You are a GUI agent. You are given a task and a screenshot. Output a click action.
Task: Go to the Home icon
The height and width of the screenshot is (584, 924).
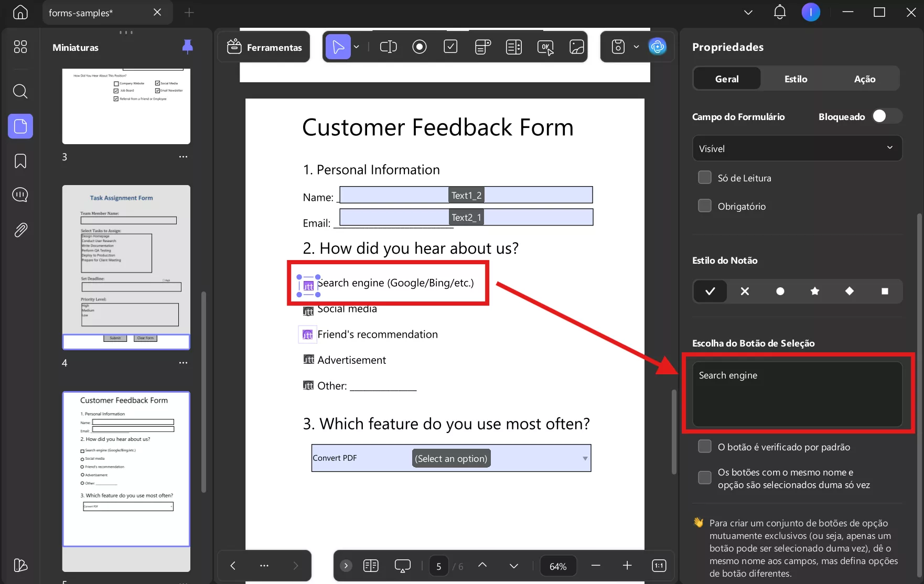point(20,12)
